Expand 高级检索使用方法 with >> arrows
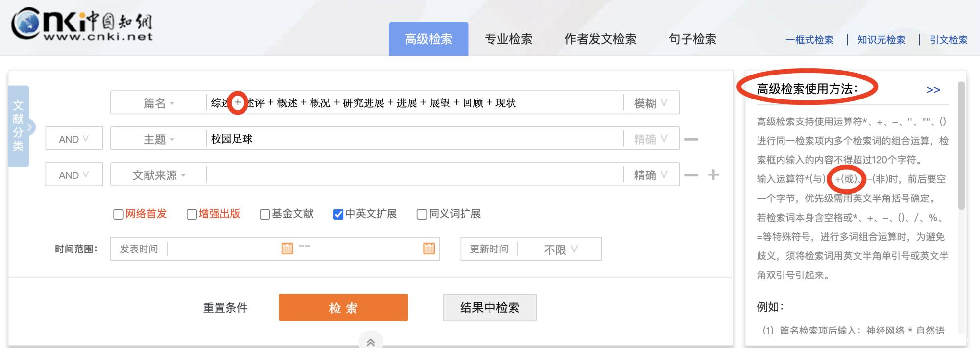The width and height of the screenshot is (980, 348). (x=933, y=90)
